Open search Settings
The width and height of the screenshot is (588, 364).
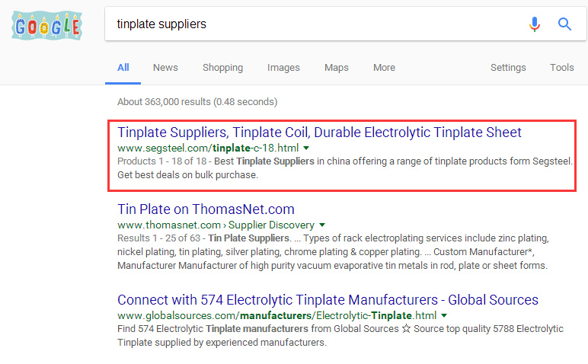coord(508,68)
